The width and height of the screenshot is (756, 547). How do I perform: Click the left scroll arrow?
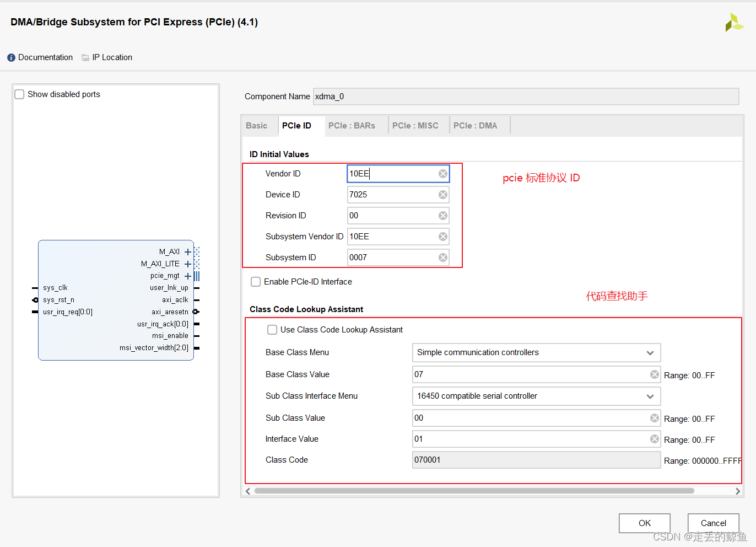click(x=248, y=491)
